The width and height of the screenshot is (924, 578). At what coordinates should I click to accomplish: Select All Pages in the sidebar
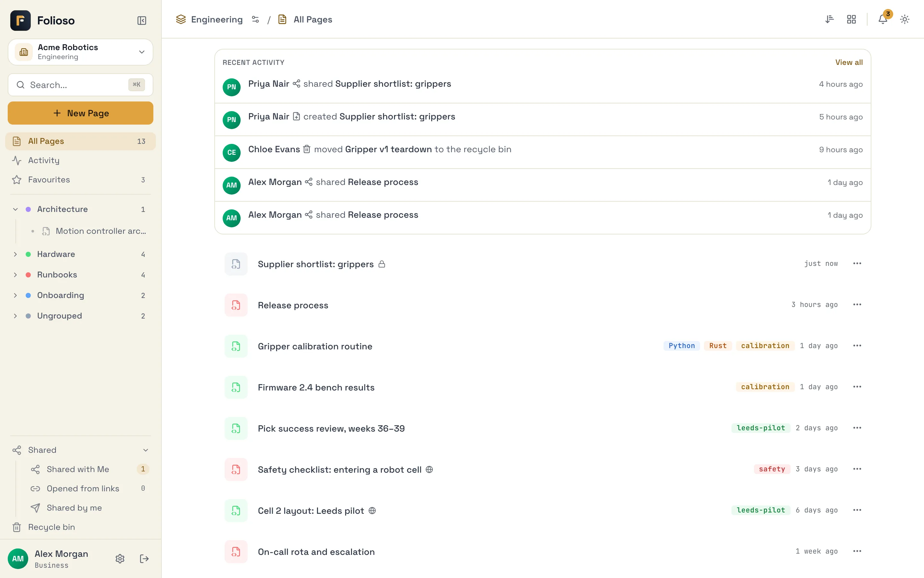tap(81, 141)
